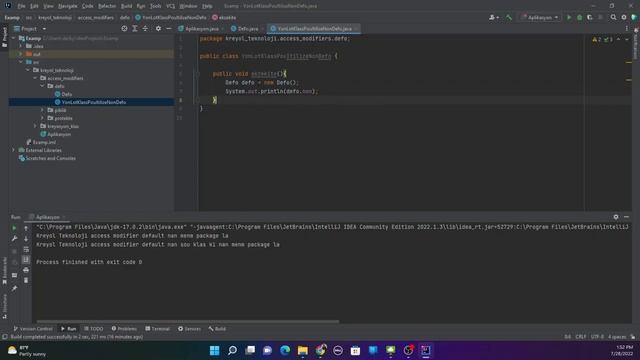Open the Build tool window

(x=217, y=329)
